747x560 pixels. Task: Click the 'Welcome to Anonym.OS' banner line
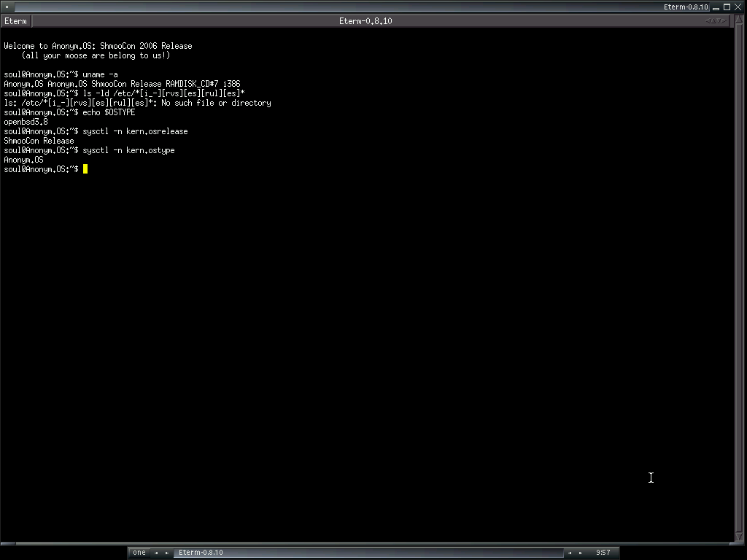[98, 46]
